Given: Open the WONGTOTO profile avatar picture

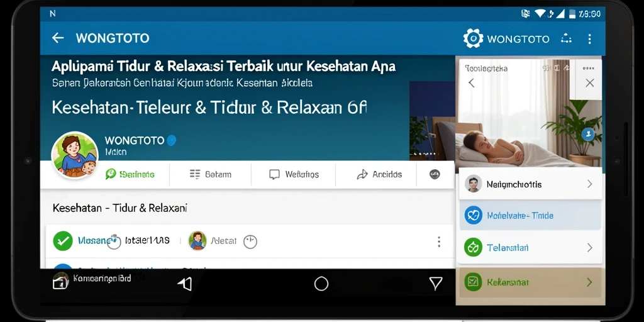Looking at the screenshot, I should click(x=75, y=155).
